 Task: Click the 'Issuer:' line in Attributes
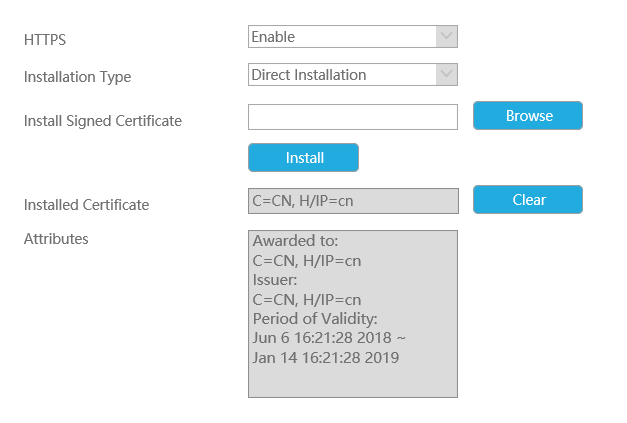coord(275,280)
